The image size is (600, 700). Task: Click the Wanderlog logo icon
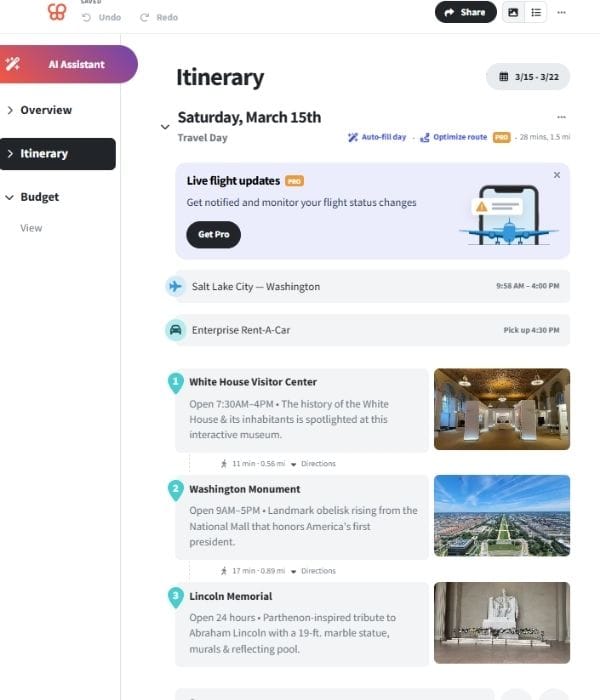(57, 12)
